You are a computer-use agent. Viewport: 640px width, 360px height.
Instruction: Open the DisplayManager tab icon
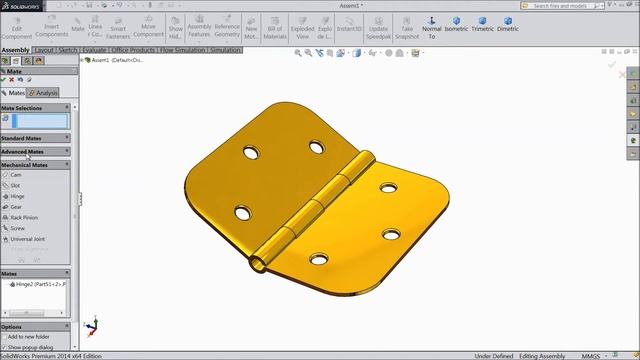pyautogui.click(x=38, y=61)
